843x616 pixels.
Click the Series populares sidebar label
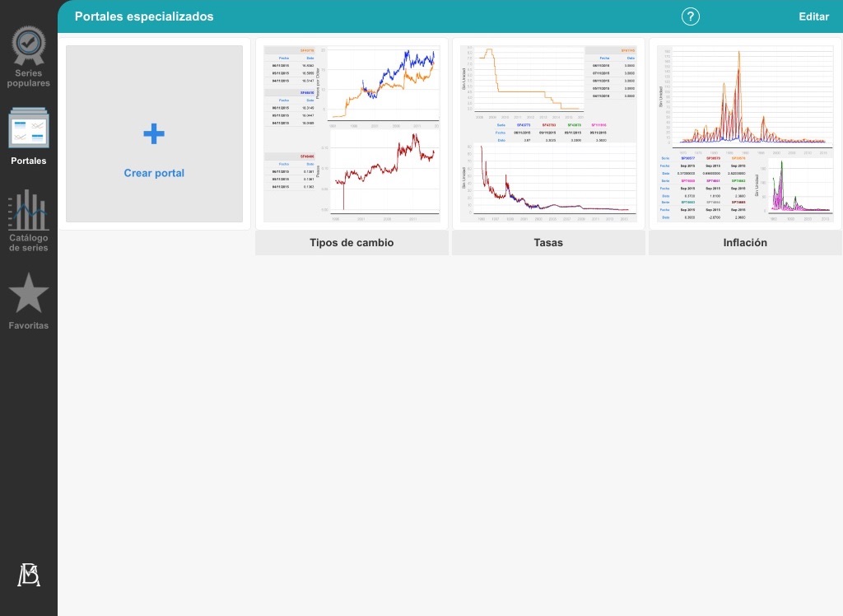click(29, 78)
